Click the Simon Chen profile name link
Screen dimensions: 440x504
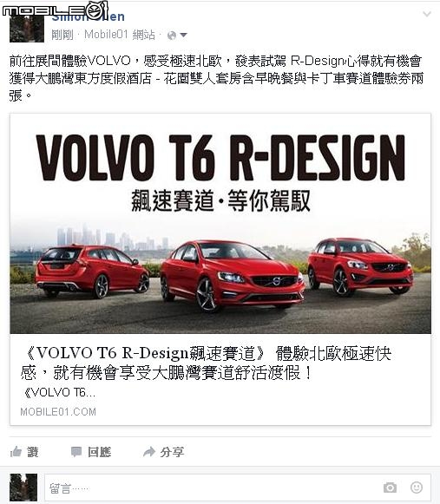point(89,16)
